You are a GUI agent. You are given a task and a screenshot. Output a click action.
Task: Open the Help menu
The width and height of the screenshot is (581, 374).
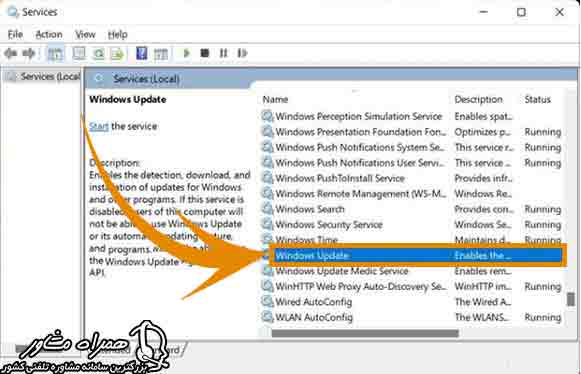[x=117, y=34]
